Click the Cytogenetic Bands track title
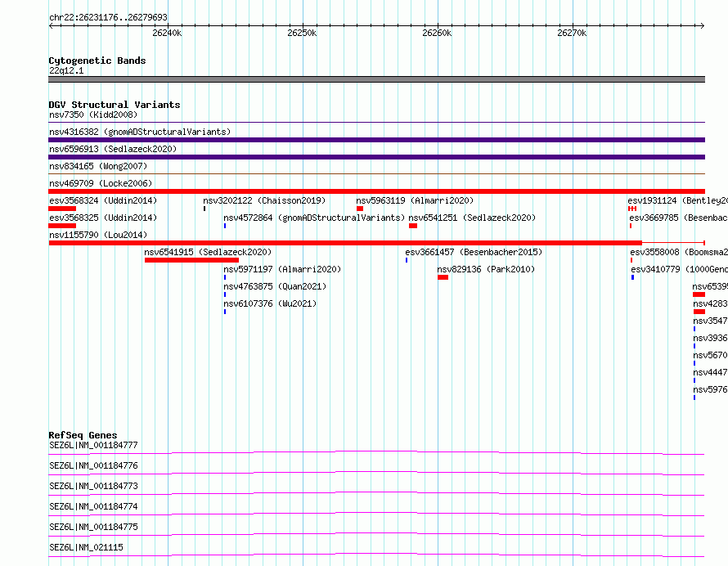This screenshot has height=566, width=728. coord(97,61)
